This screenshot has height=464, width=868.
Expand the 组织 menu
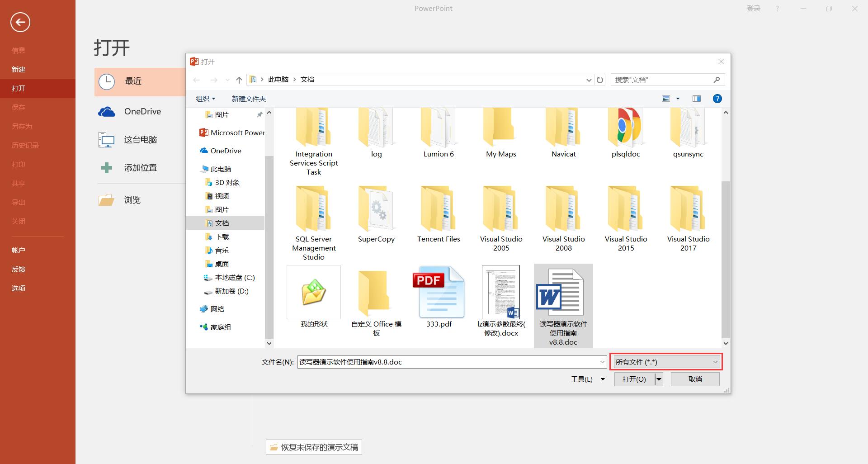click(x=205, y=99)
